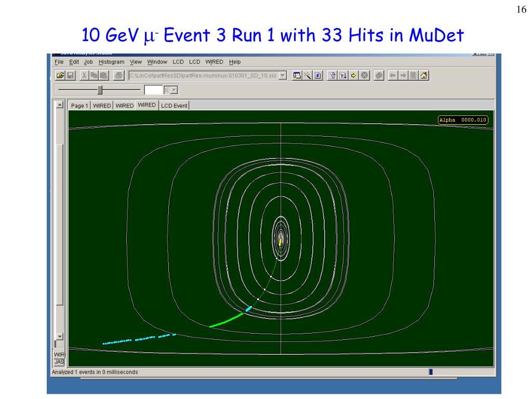Click the blue page icon beside the wand
The width and height of the screenshot is (532, 399).
click(x=317, y=75)
